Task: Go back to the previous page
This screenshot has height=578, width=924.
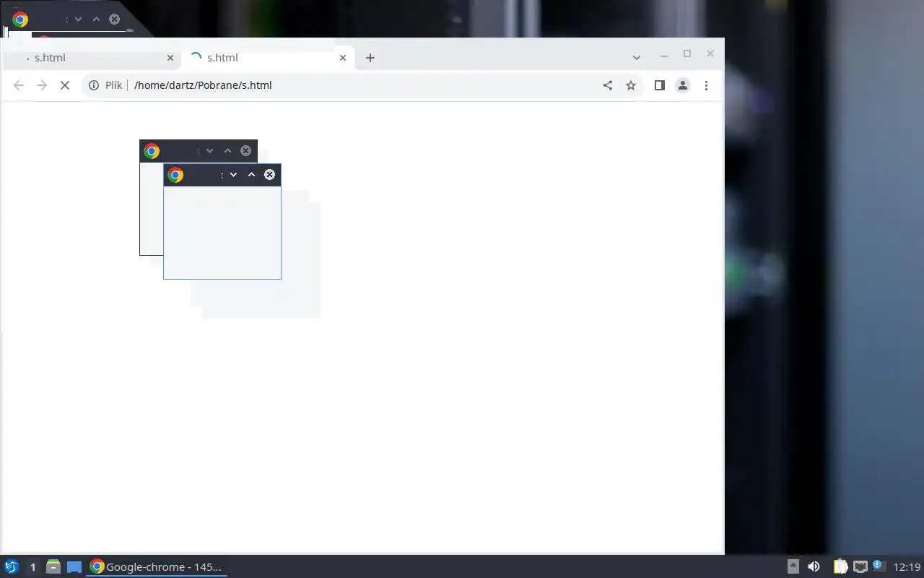Action: [19, 85]
